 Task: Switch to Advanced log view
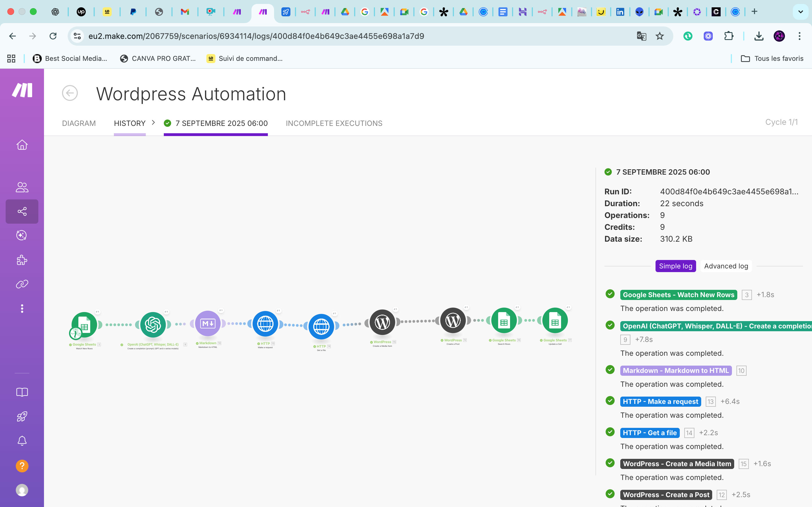pos(726,266)
